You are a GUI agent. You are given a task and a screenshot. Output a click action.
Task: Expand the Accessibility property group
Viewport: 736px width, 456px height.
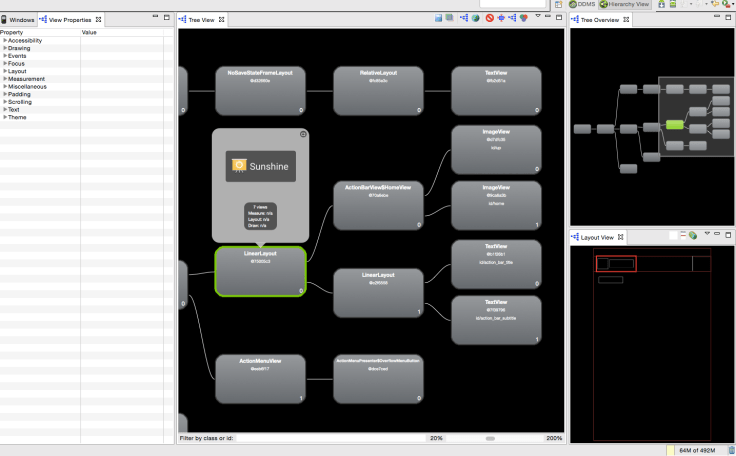click(5, 40)
